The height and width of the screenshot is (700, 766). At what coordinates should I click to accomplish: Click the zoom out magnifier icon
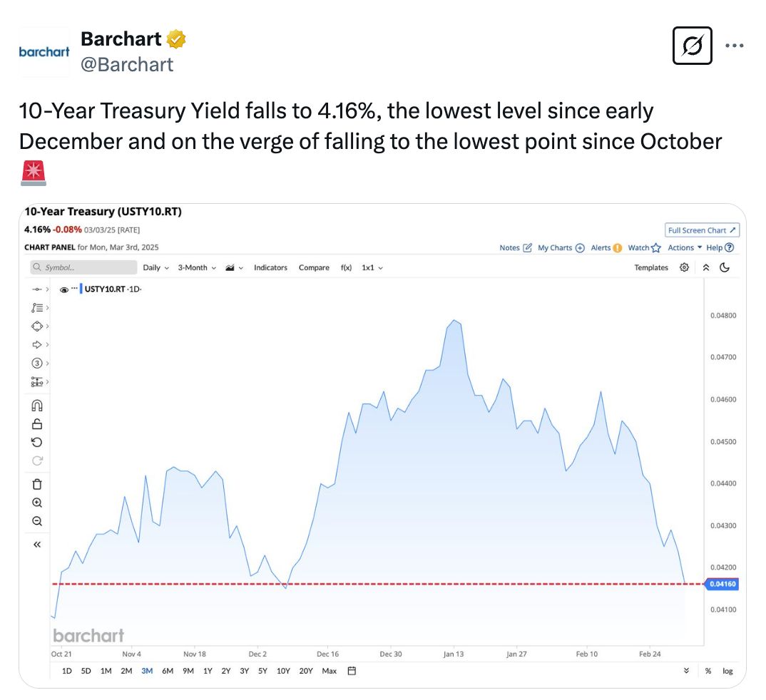coord(37,521)
